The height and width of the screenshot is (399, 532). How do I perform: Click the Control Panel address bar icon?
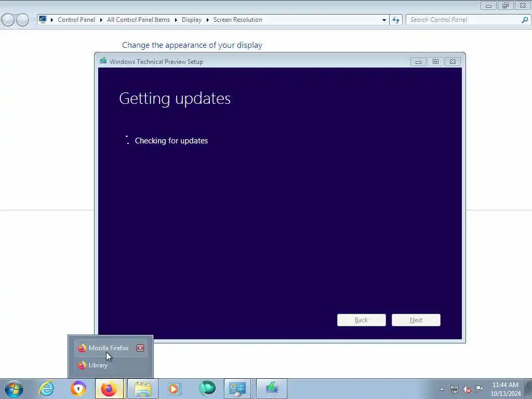(43, 19)
